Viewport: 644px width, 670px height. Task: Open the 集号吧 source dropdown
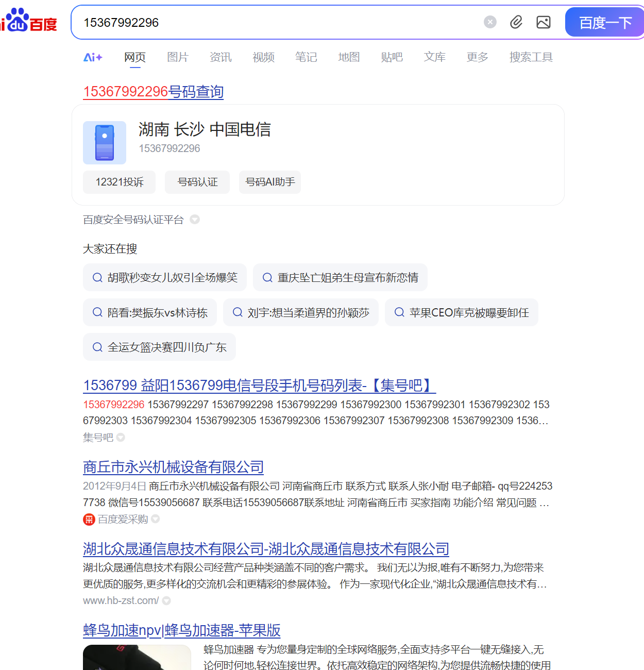120,437
